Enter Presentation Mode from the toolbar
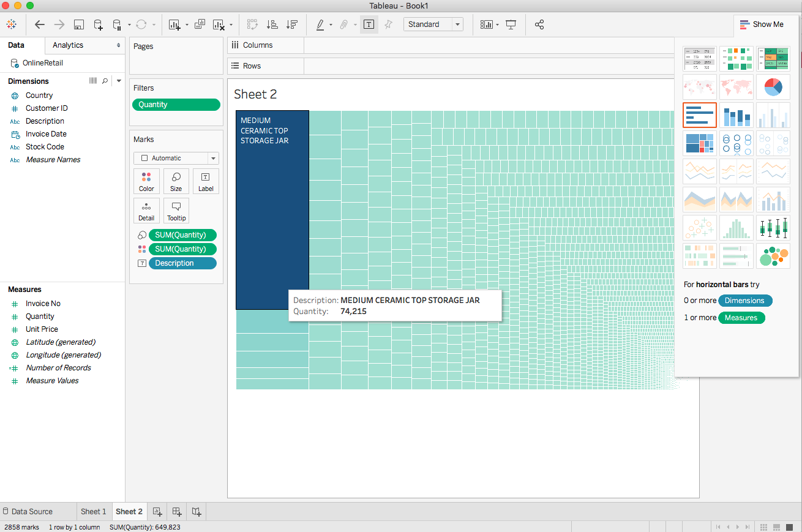The width and height of the screenshot is (802, 532). [x=511, y=24]
